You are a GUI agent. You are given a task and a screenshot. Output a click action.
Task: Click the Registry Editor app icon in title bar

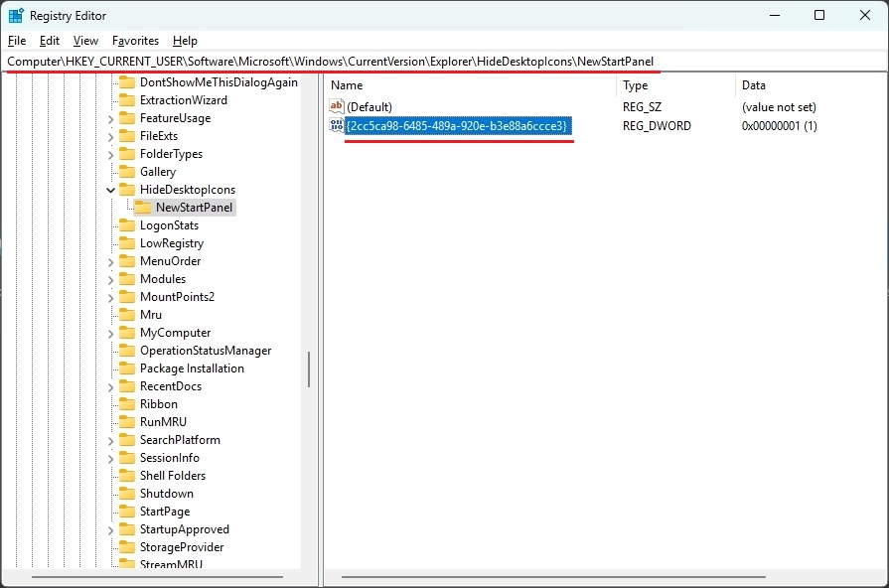tap(16, 15)
